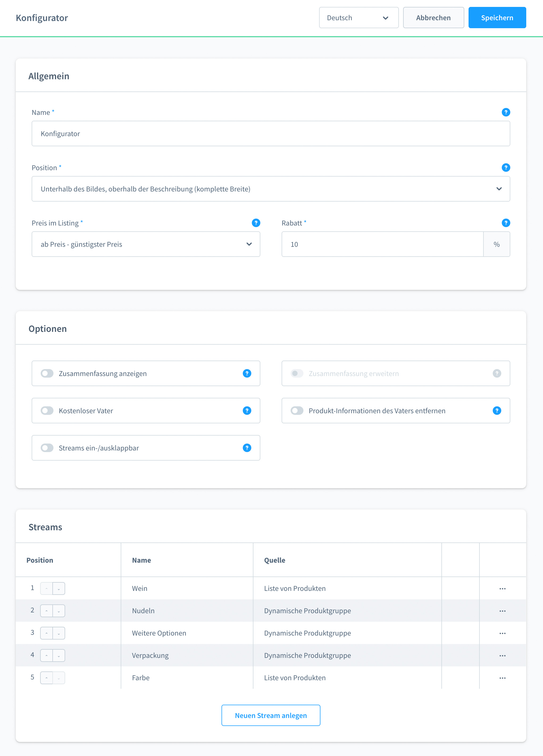Image resolution: width=543 pixels, height=756 pixels.
Task: Open context menu for Farbe stream
Action: tap(502, 678)
